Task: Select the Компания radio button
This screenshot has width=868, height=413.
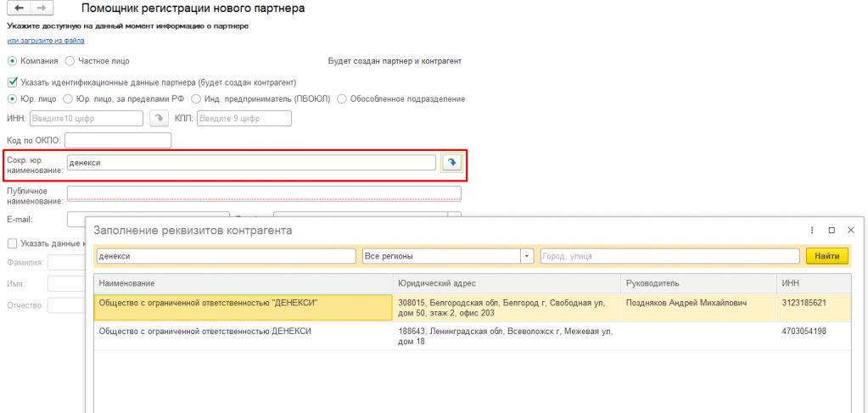Action: click(x=12, y=61)
